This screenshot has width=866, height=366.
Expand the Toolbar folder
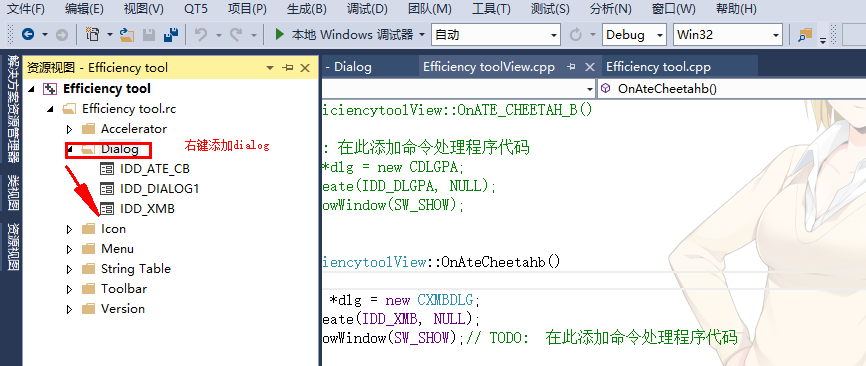tap(70, 289)
